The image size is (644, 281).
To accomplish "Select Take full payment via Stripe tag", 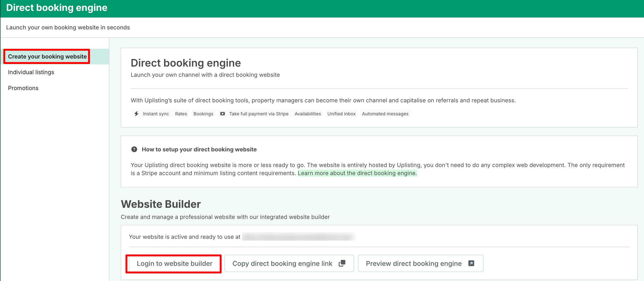I will coord(259,113).
